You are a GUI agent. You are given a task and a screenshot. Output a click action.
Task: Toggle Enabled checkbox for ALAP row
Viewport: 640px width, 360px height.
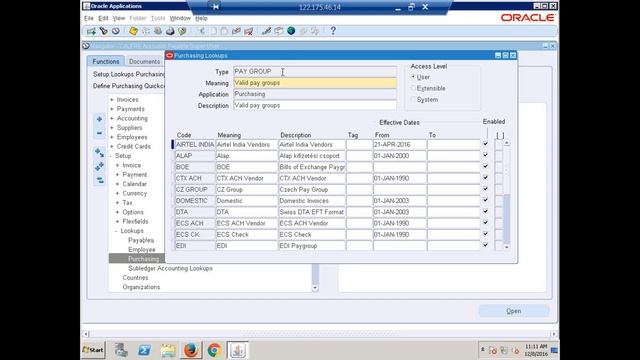point(485,155)
